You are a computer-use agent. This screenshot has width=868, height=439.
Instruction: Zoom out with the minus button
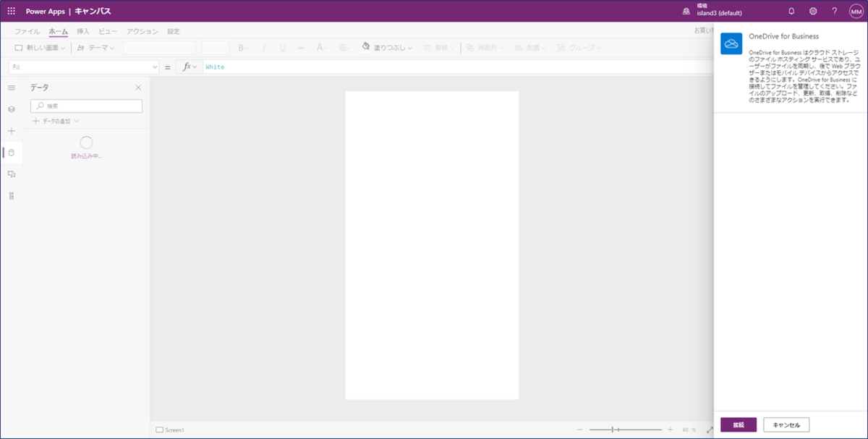pyautogui.click(x=580, y=430)
